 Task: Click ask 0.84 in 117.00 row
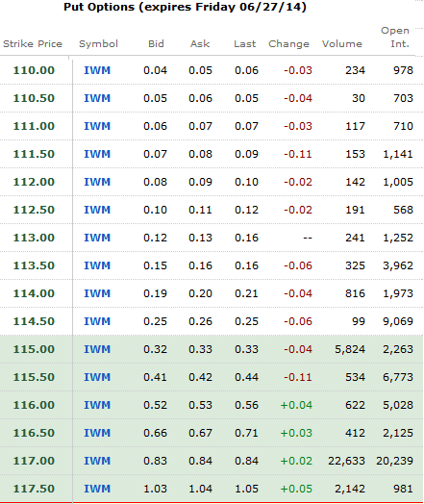(x=200, y=461)
